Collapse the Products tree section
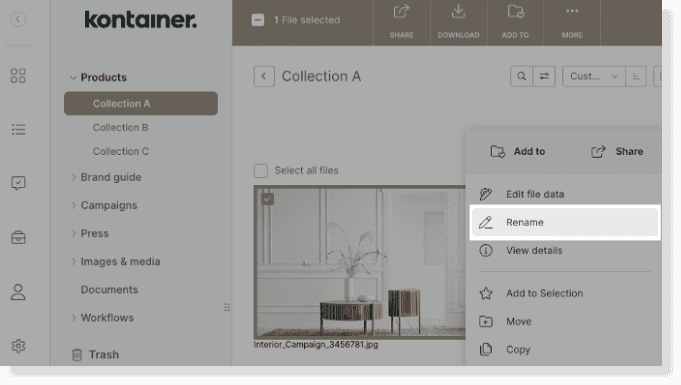 click(73, 78)
